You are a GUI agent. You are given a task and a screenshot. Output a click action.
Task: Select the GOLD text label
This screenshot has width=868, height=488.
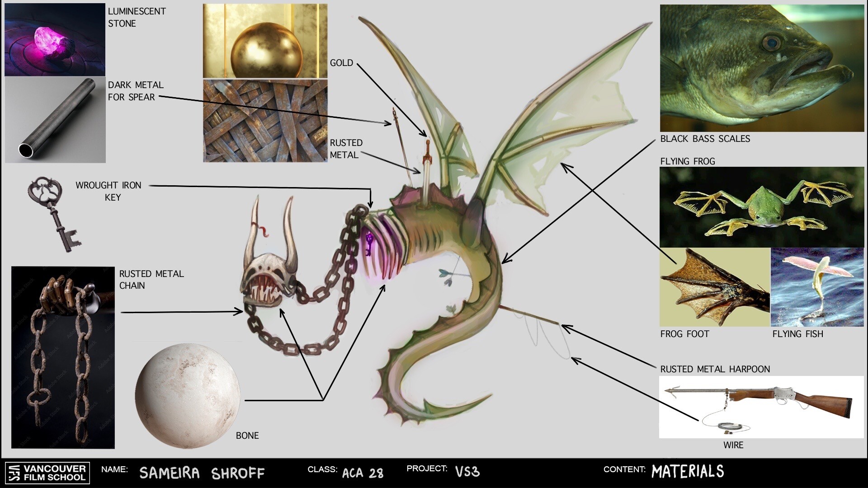(x=342, y=63)
